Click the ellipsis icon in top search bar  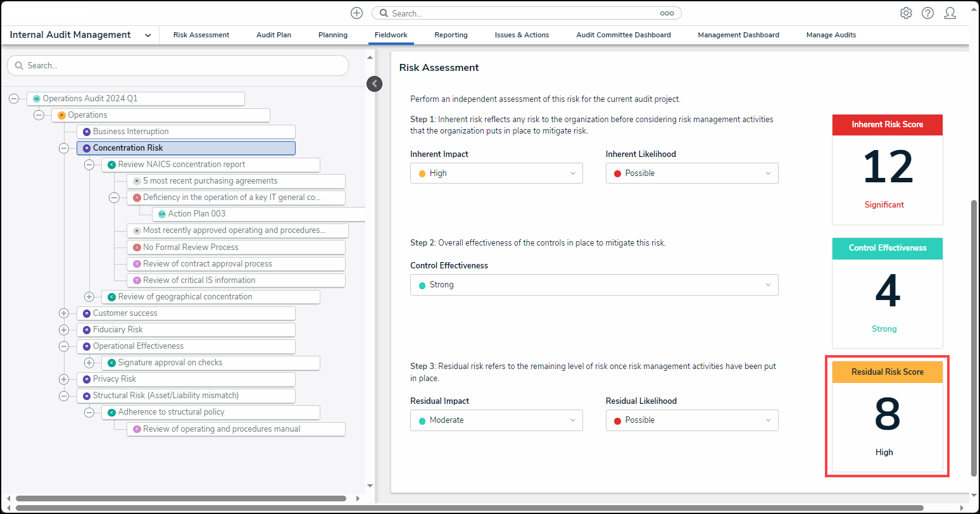pyautogui.click(x=667, y=13)
